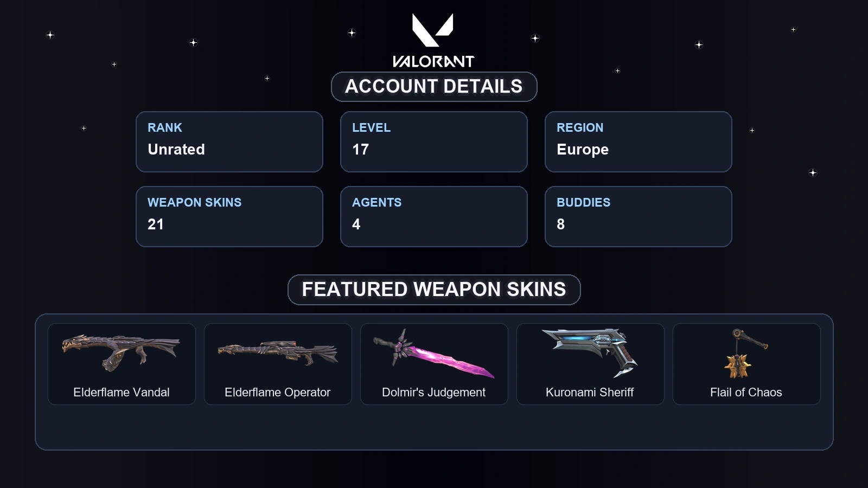Click the Elderflame Vandal label
The image size is (868, 488).
[x=122, y=392]
